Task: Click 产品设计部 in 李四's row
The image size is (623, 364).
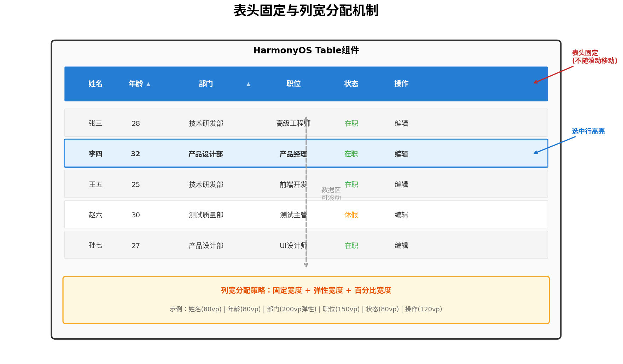Action: coord(206,154)
